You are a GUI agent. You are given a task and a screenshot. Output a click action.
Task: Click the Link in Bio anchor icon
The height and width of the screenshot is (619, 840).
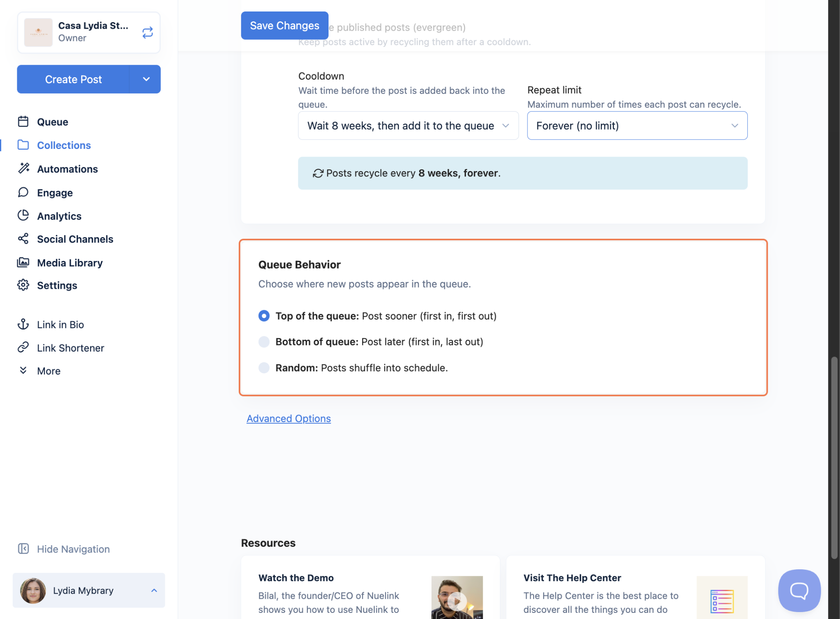[23, 324]
